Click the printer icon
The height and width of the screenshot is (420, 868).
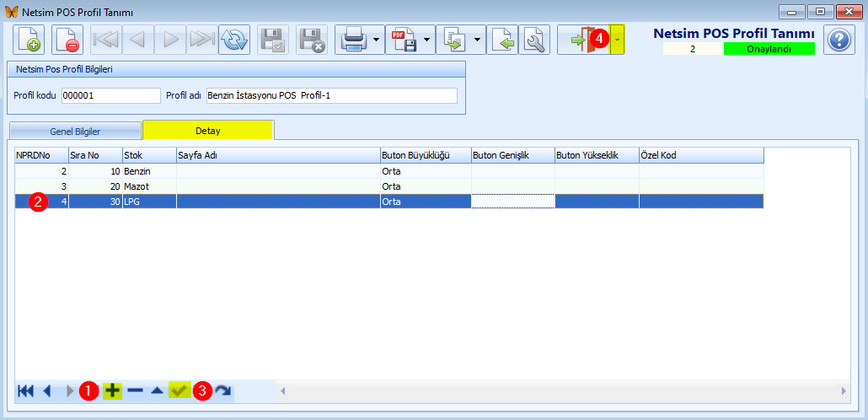[351, 40]
